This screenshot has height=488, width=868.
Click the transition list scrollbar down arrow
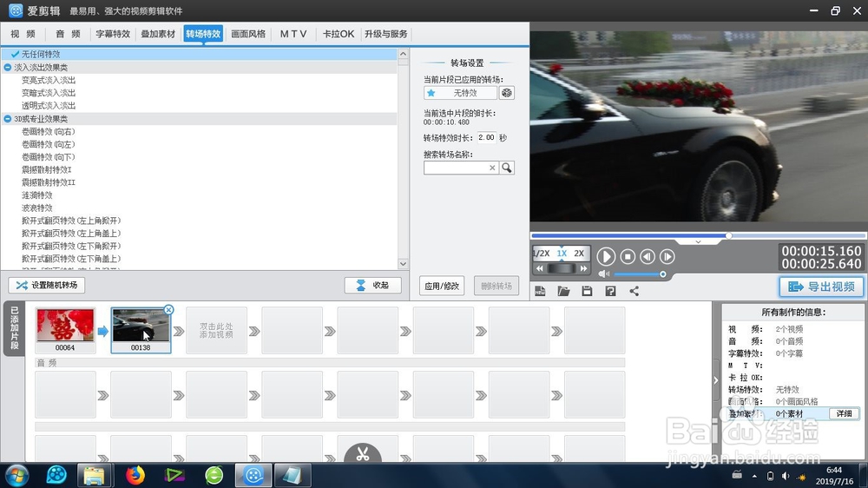(x=403, y=264)
